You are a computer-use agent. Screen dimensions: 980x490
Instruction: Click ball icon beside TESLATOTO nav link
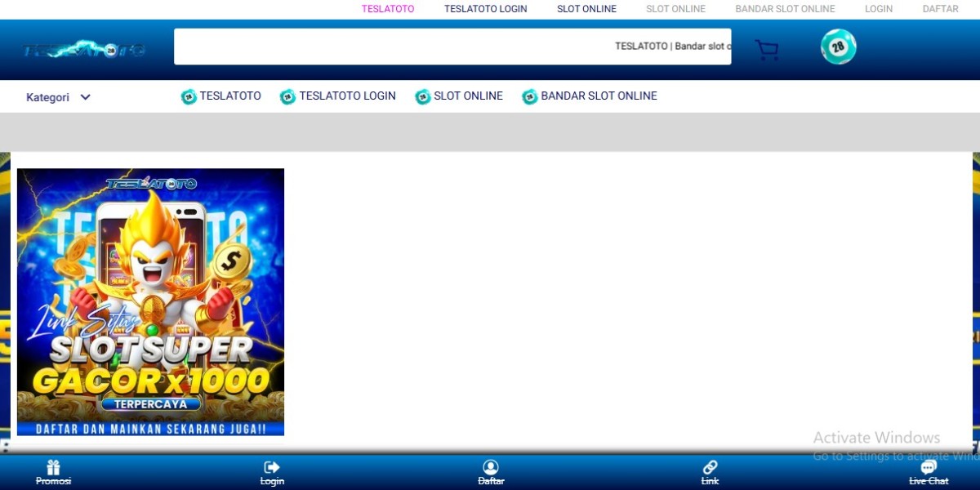click(x=189, y=96)
